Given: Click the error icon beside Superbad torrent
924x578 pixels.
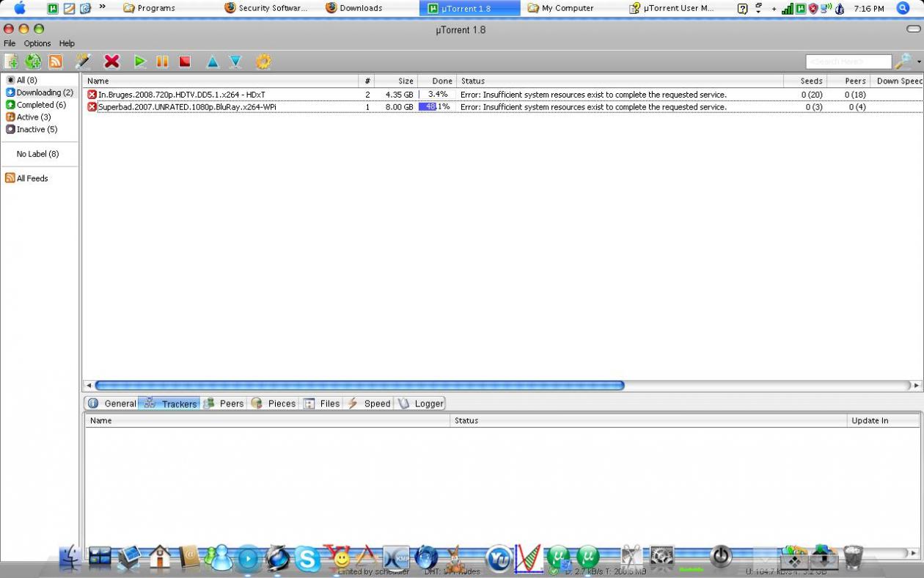Looking at the screenshot, I should (x=92, y=107).
